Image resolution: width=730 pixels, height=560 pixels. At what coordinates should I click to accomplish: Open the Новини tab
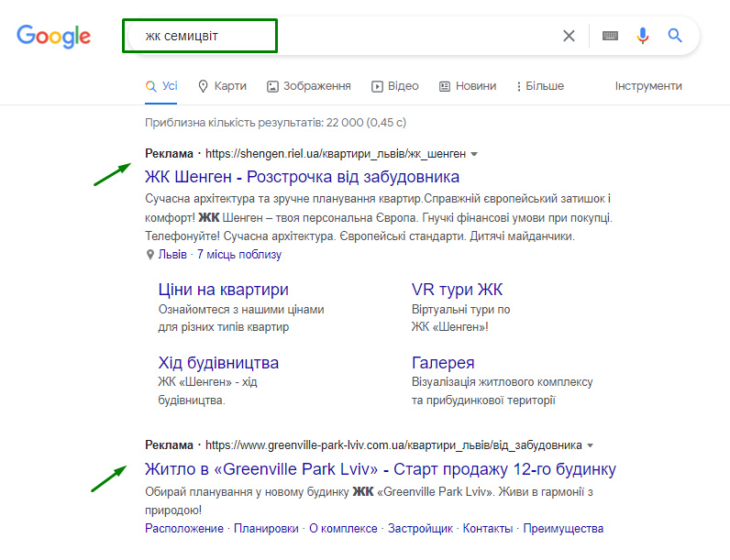[468, 86]
